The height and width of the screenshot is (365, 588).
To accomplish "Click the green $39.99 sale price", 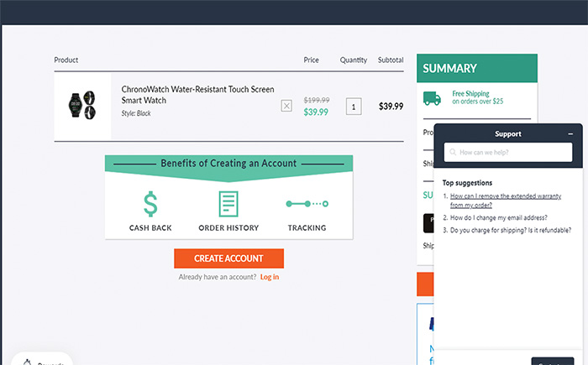I will pyautogui.click(x=316, y=112).
